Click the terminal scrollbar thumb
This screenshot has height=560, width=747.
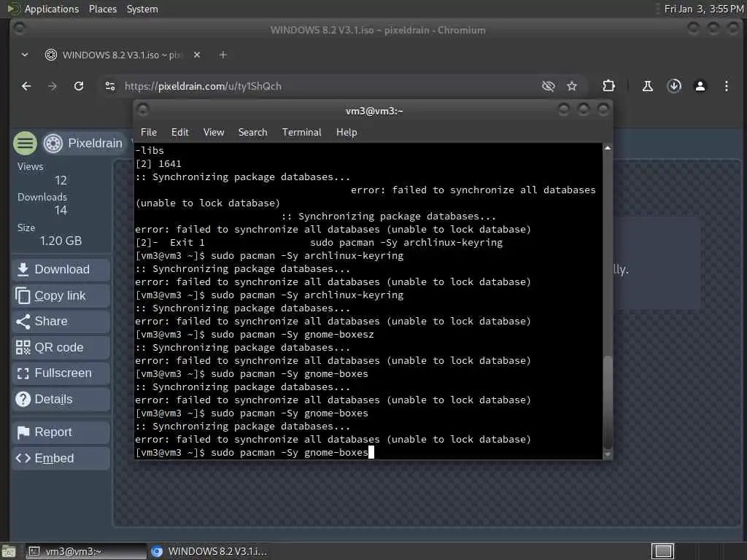(608, 402)
